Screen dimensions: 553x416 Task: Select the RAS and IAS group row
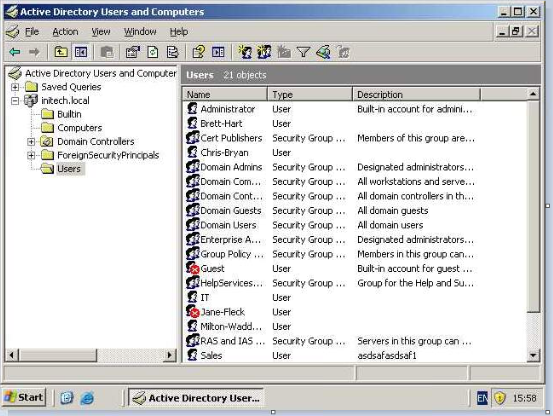coord(355,341)
